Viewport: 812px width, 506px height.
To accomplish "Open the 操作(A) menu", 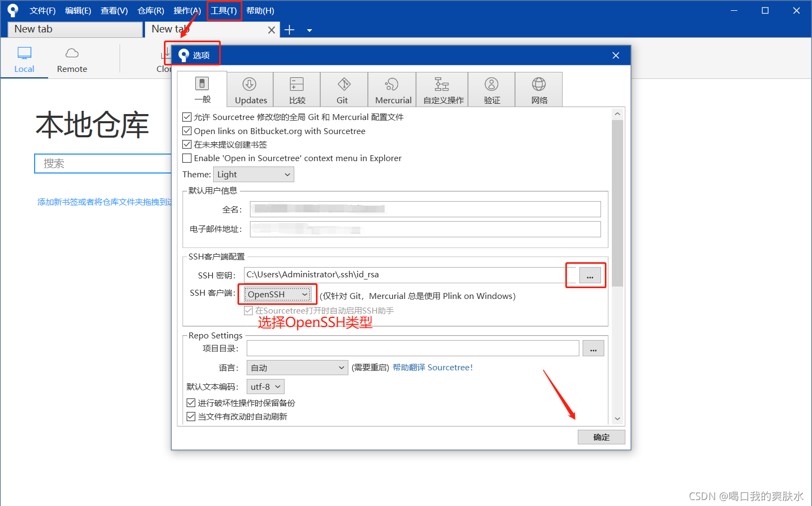I will point(187,11).
